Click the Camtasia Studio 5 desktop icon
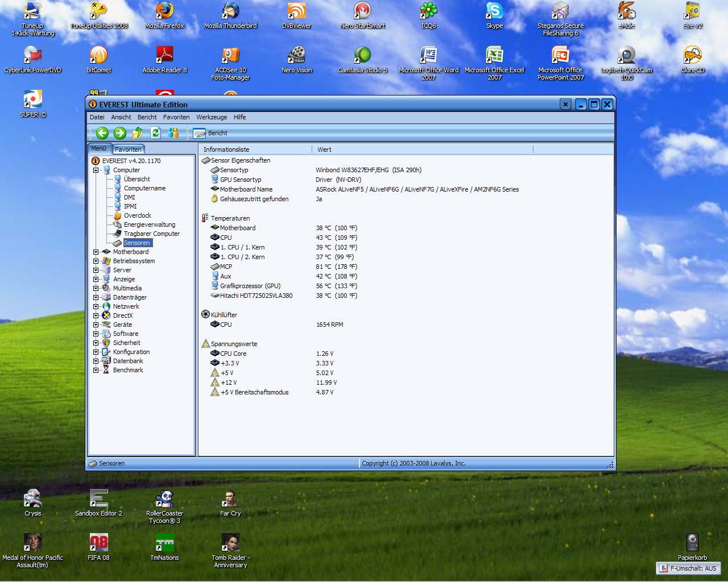Image resolution: width=728 pixels, height=582 pixels. point(362,60)
